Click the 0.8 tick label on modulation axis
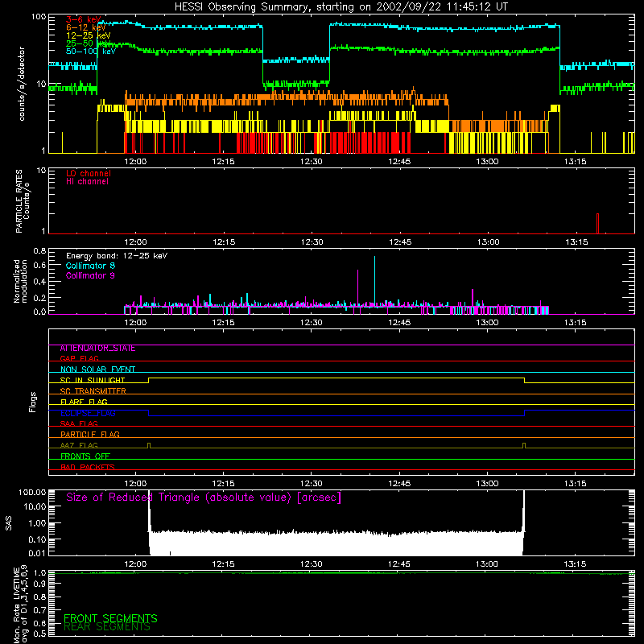The width and height of the screenshot is (644, 644). tap(39, 250)
